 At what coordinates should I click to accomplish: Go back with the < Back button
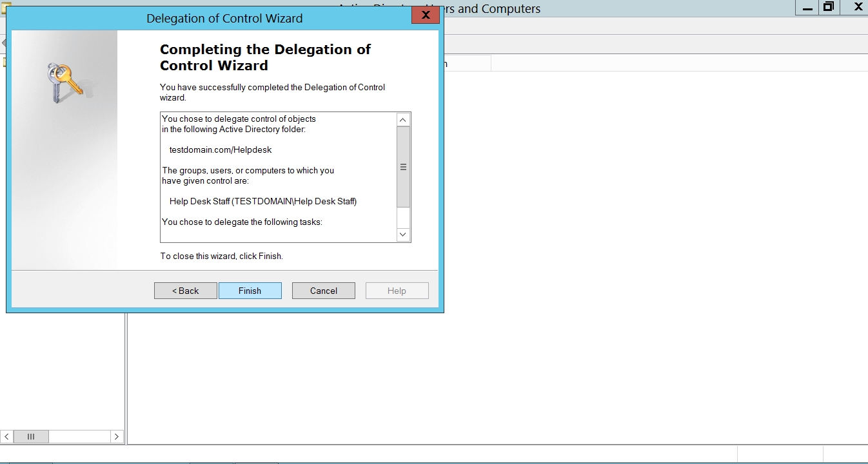(185, 291)
